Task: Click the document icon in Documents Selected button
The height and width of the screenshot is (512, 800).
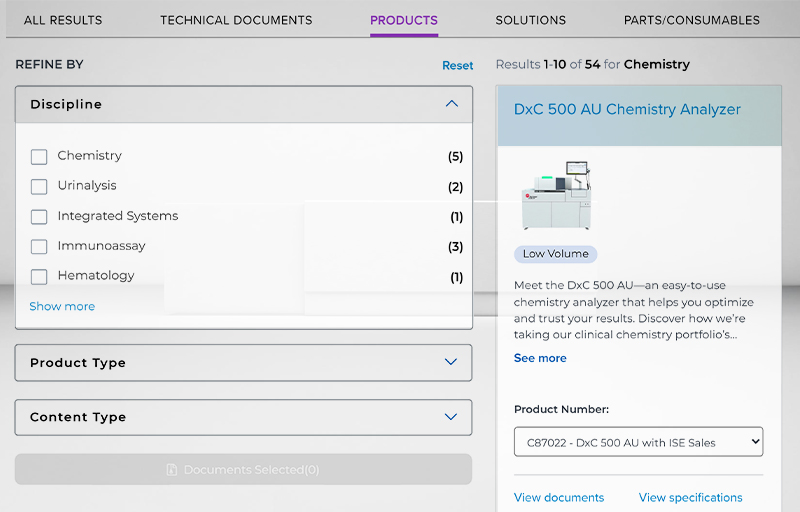Action: coord(172,470)
